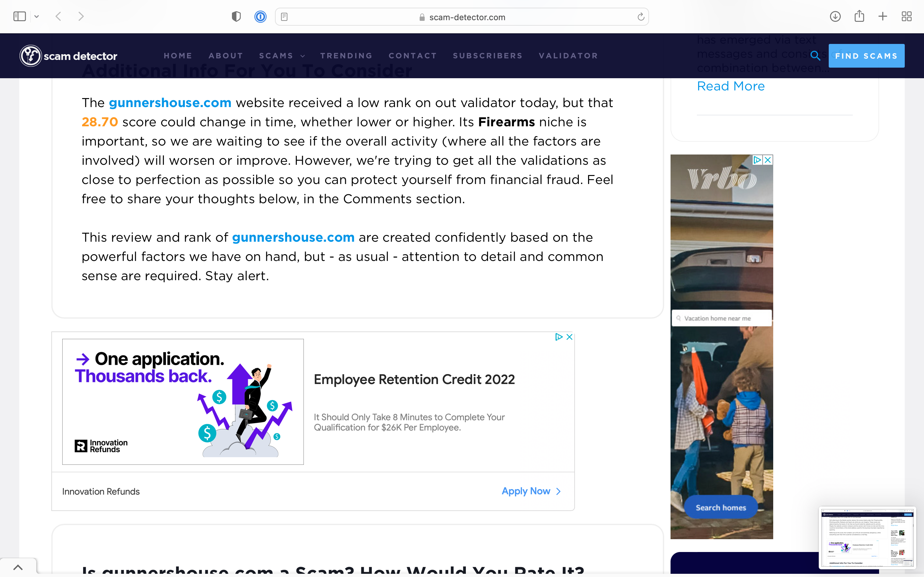The image size is (924, 577).
Task: Click the Share button in toolbar
Action: (x=859, y=16)
